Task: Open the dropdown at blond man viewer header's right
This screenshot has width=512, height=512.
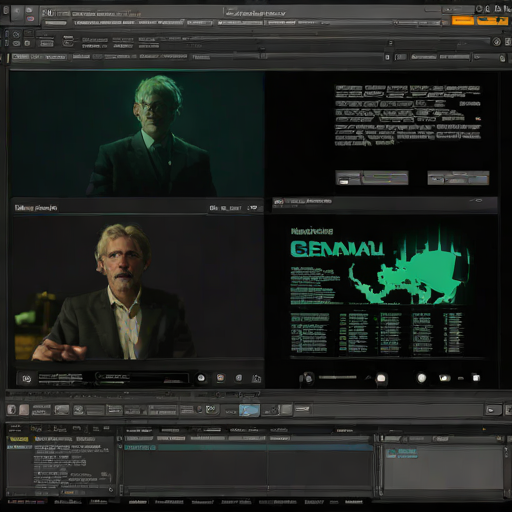Action: coord(253,208)
